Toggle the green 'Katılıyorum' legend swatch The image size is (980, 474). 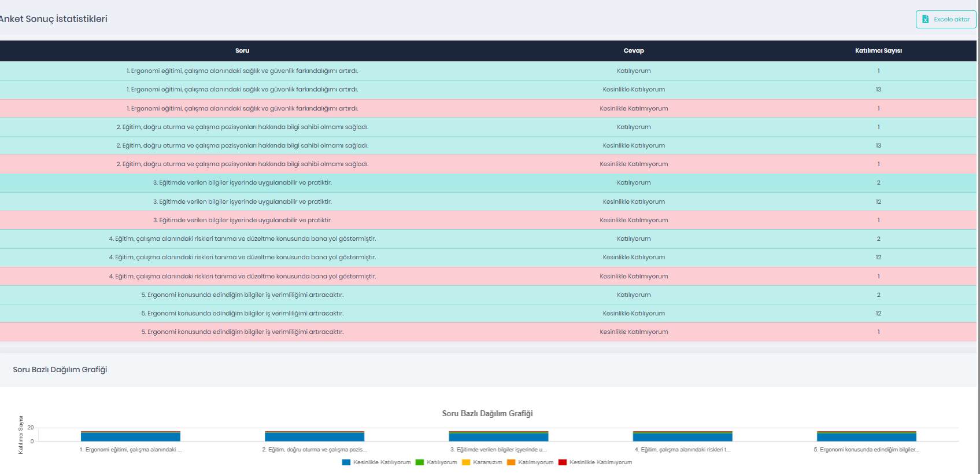[x=420, y=462]
